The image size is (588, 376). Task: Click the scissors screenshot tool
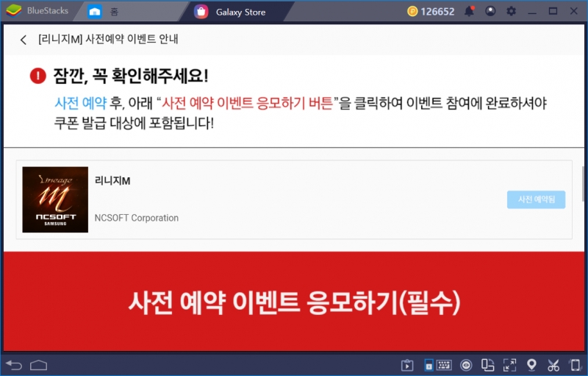pos(553,365)
